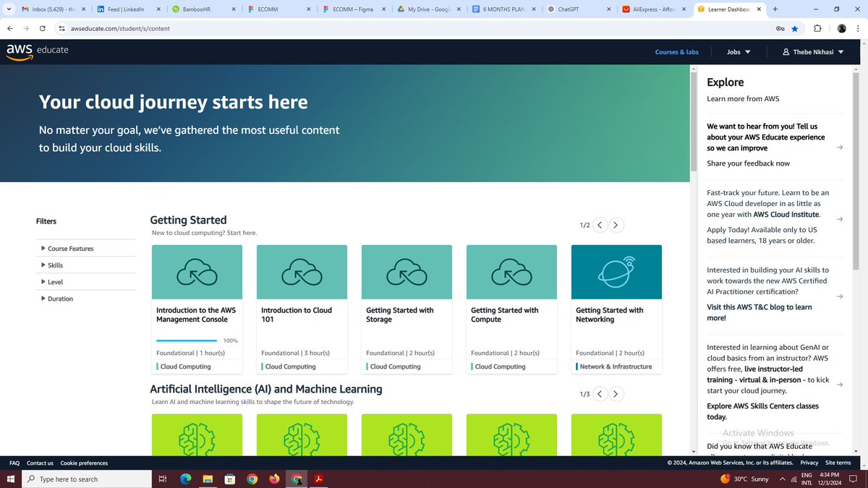Show next Artificial Intelligence courses arrow
The width and height of the screenshot is (868, 488).
(x=616, y=394)
